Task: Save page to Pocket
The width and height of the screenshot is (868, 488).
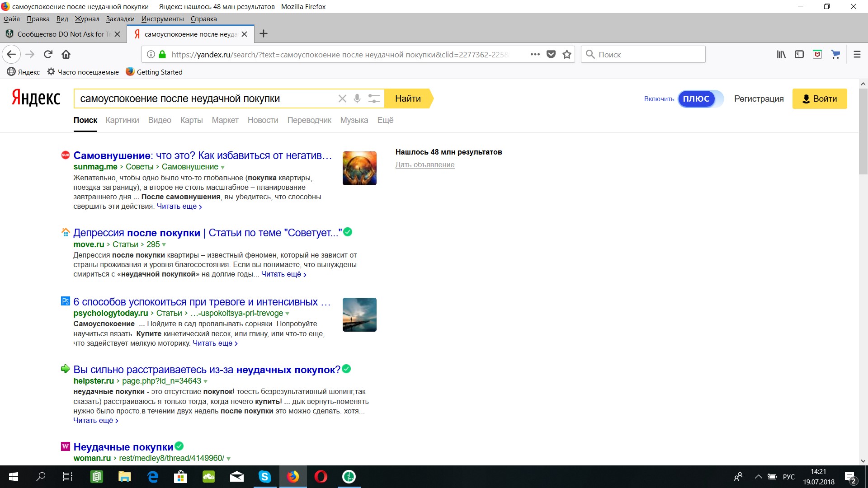Action: click(x=551, y=54)
